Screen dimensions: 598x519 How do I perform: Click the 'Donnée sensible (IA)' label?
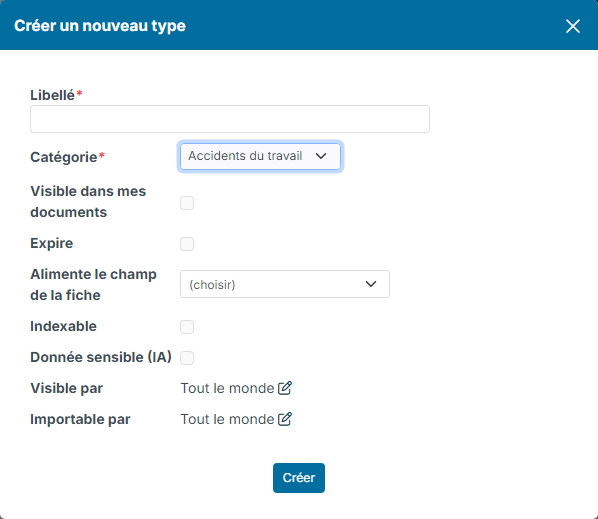101,357
